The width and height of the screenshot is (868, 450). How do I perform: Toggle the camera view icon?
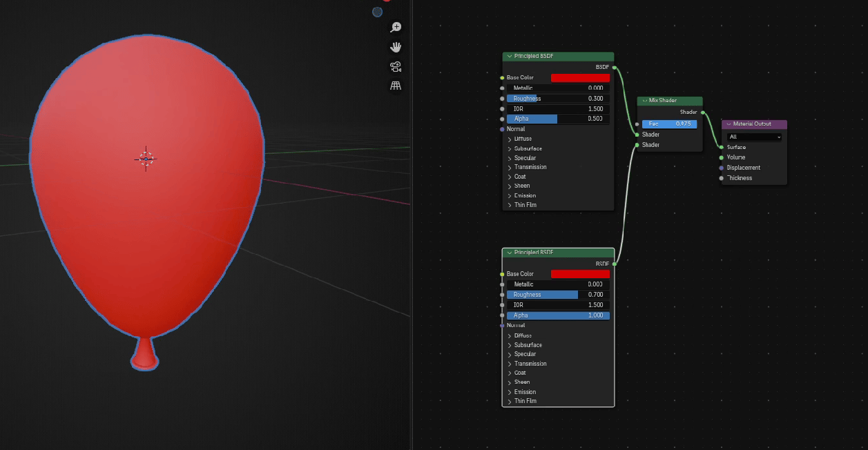click(396, 67)
